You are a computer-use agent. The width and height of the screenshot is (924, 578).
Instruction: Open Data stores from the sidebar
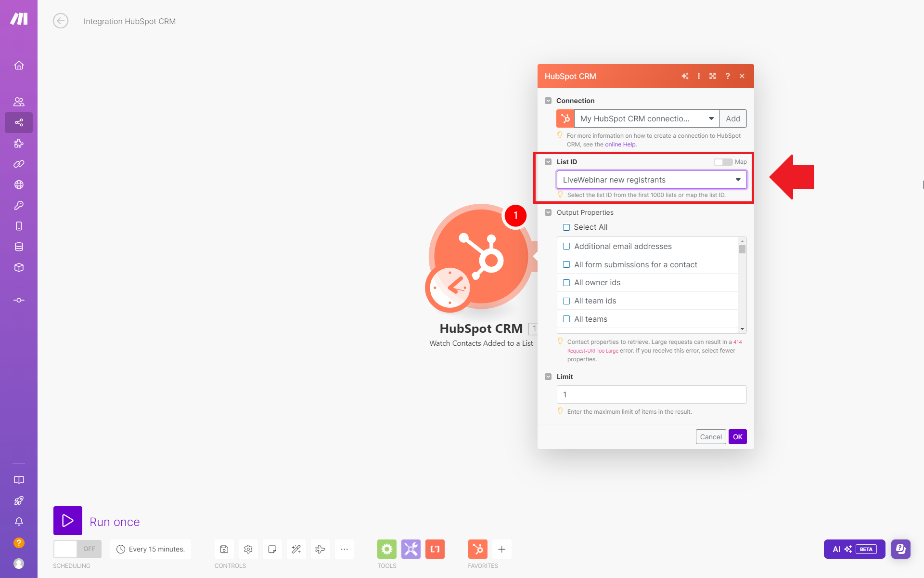tap(19, 247)
